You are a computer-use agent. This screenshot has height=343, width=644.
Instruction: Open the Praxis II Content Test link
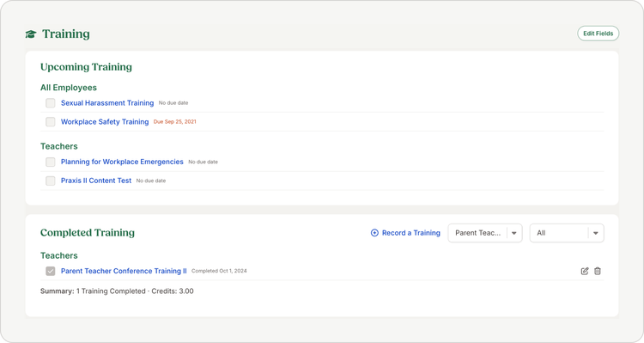click(x=96, y=181)
